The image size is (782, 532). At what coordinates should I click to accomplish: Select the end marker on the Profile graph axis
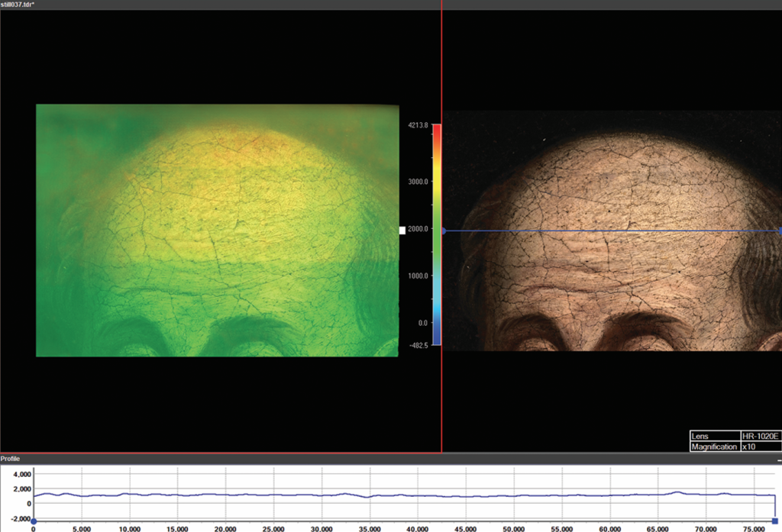[775, 521]
